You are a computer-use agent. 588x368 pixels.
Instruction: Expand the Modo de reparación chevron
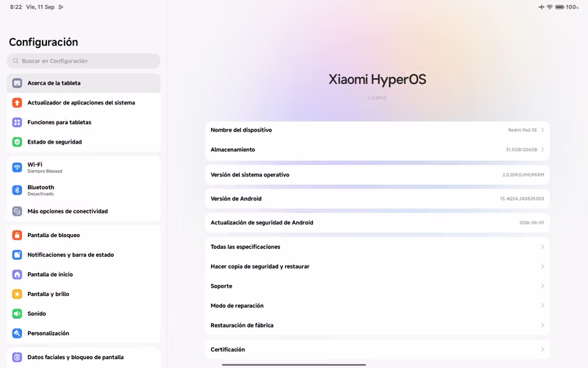(542, 305)
